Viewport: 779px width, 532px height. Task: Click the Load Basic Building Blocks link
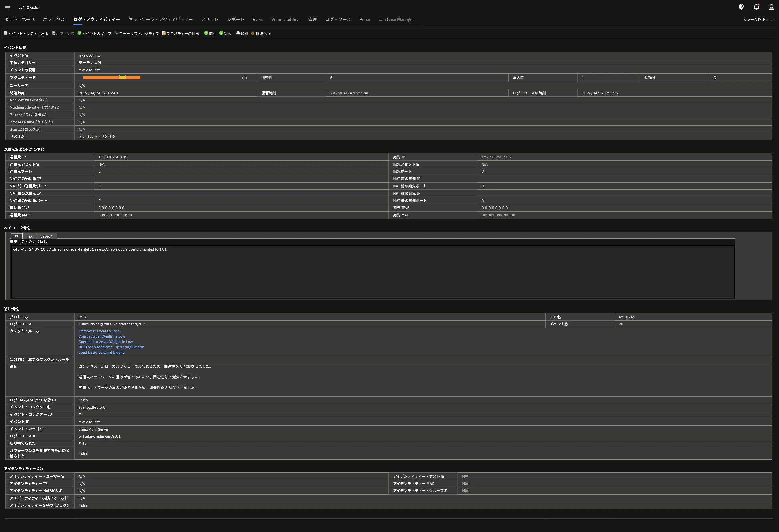[101, 352]
